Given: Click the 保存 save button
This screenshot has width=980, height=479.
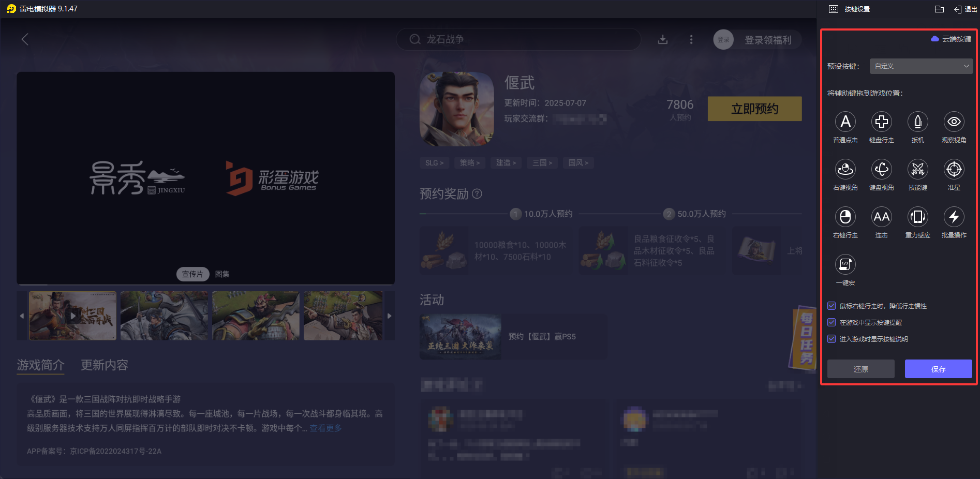Looking at the screenshot, I should tap(938, 369).
